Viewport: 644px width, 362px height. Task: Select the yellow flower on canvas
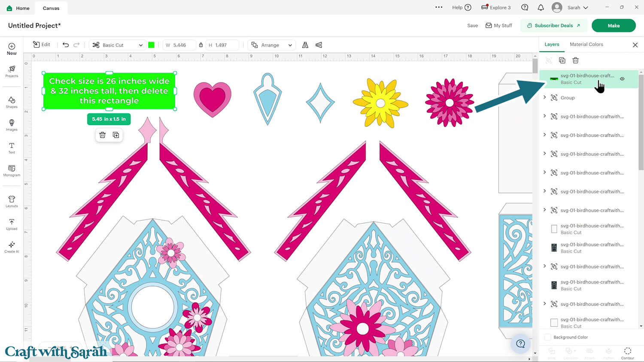(380, 103)
